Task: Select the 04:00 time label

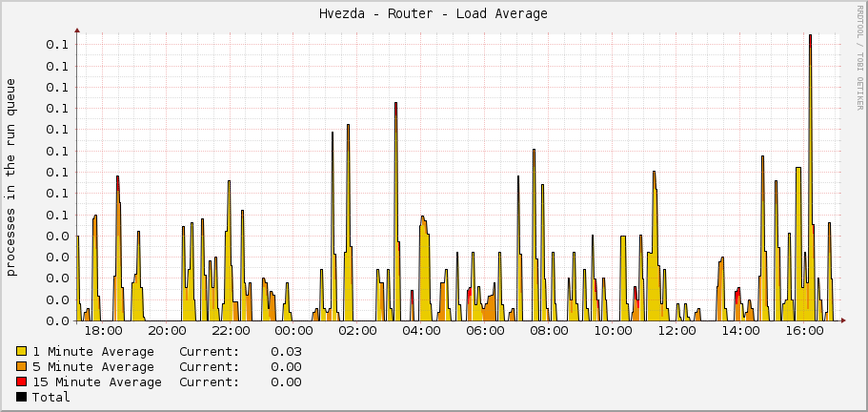Action: 422,332
